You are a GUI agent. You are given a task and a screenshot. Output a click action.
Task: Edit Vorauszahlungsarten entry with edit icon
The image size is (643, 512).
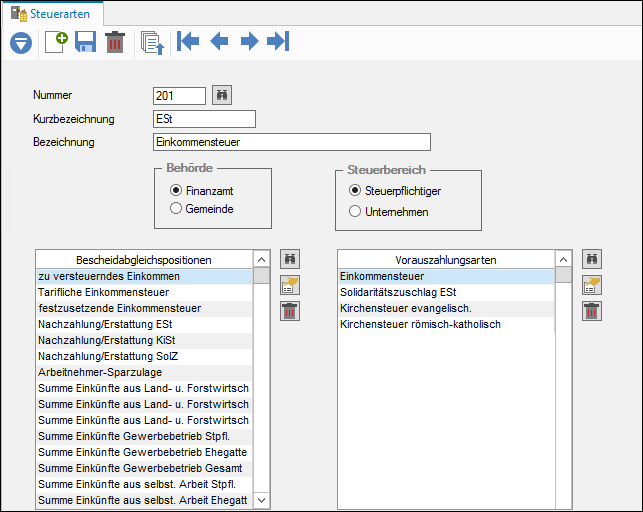click(x=592, y=285)
